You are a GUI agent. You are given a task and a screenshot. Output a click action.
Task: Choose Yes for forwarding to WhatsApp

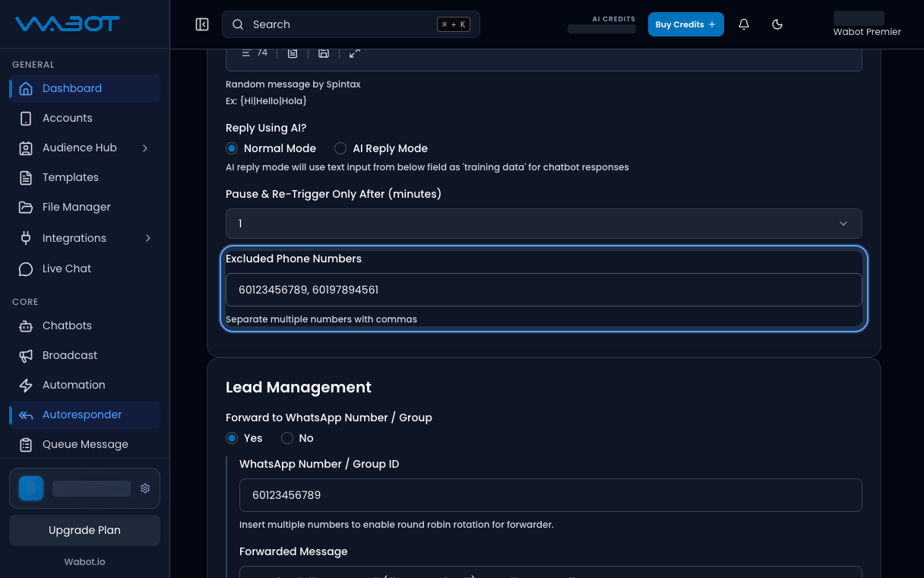click(x=232, y=438)
